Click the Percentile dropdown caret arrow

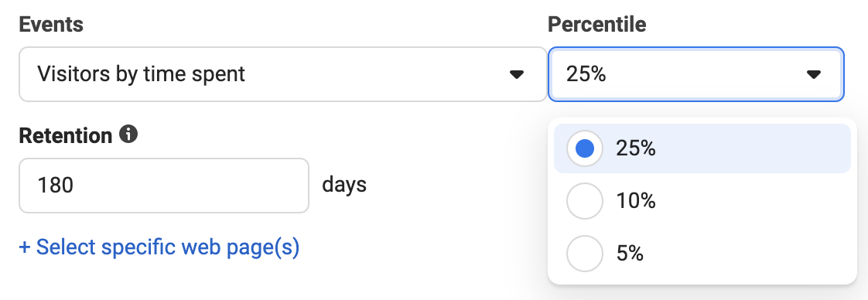pos(813,75)
